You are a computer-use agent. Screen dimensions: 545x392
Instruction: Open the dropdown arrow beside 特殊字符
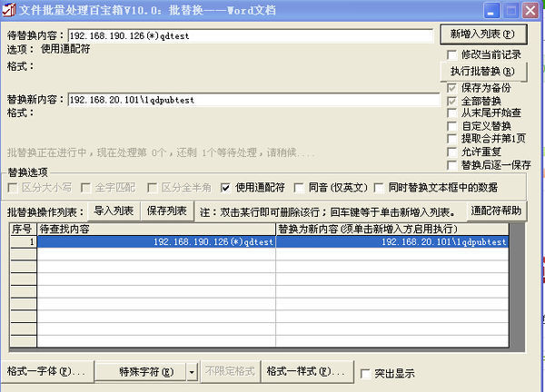192,372
